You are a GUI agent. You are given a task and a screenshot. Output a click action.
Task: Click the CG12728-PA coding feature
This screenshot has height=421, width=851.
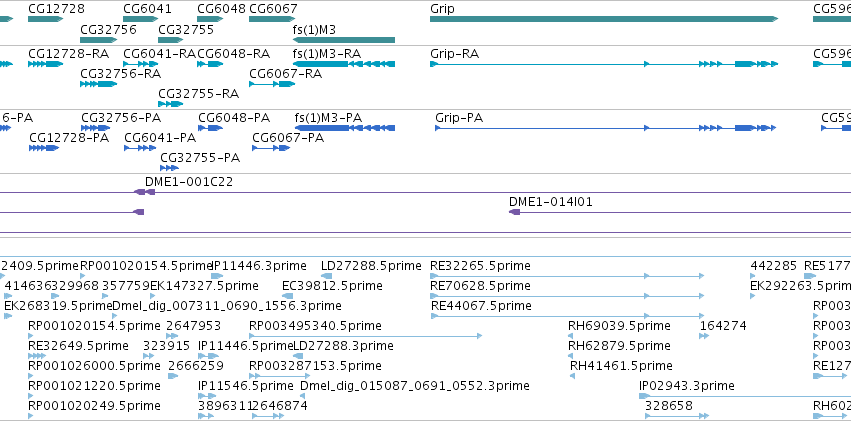point(44,148)
